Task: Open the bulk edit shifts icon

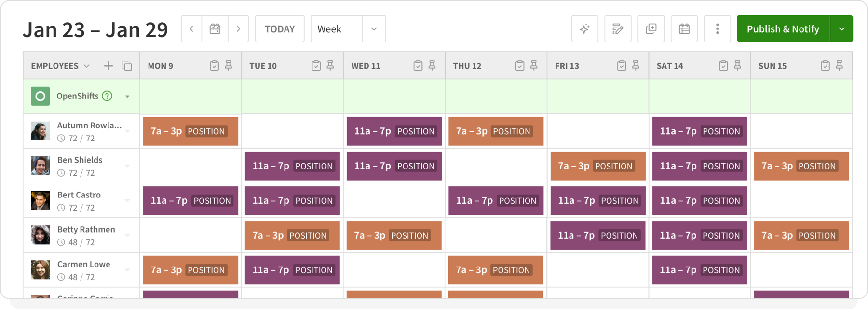Action: click(618, 28)
